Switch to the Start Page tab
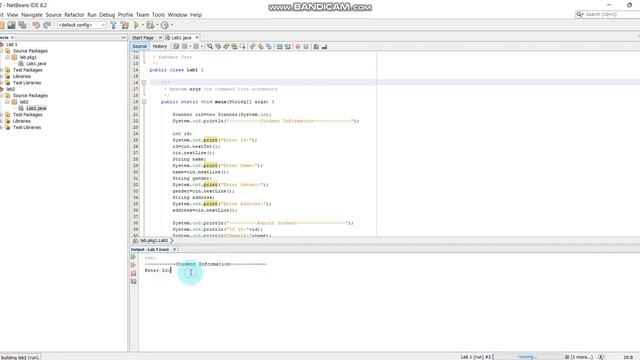Screen dimensions: 640x360 tap(143, 38)
